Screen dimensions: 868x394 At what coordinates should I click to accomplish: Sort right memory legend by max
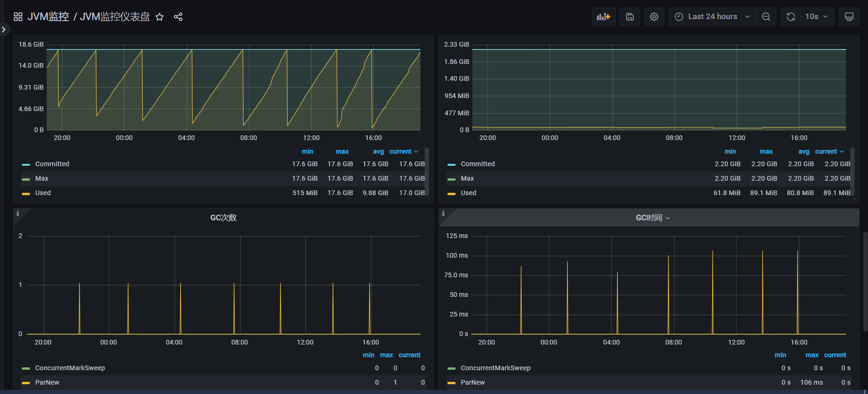(766, 152)
